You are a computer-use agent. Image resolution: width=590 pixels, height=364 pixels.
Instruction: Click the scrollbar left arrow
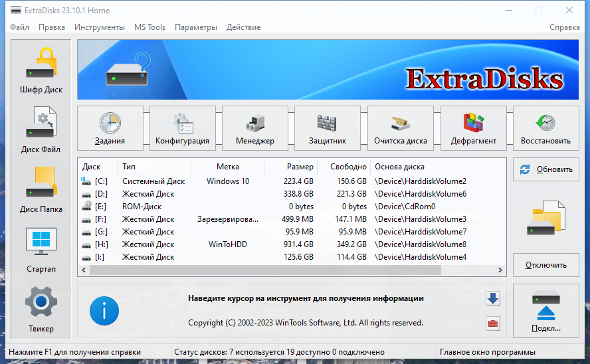pos(84,270)
